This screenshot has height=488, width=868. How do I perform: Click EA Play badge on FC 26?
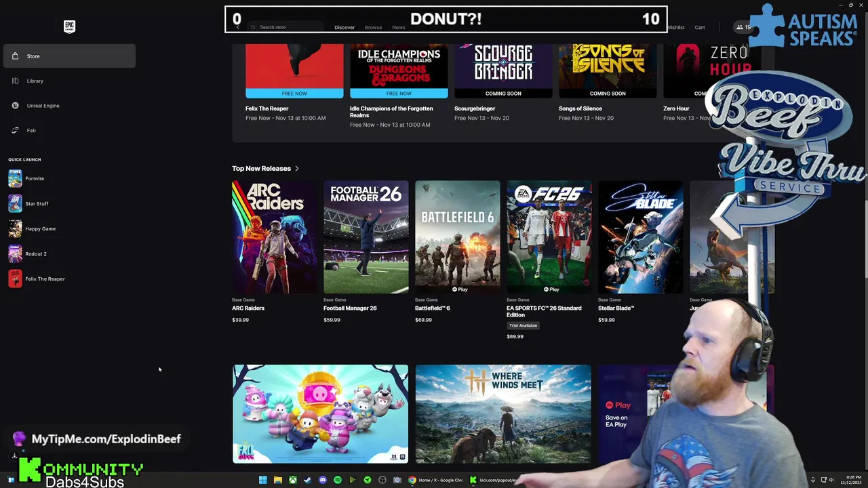[552, 289]
